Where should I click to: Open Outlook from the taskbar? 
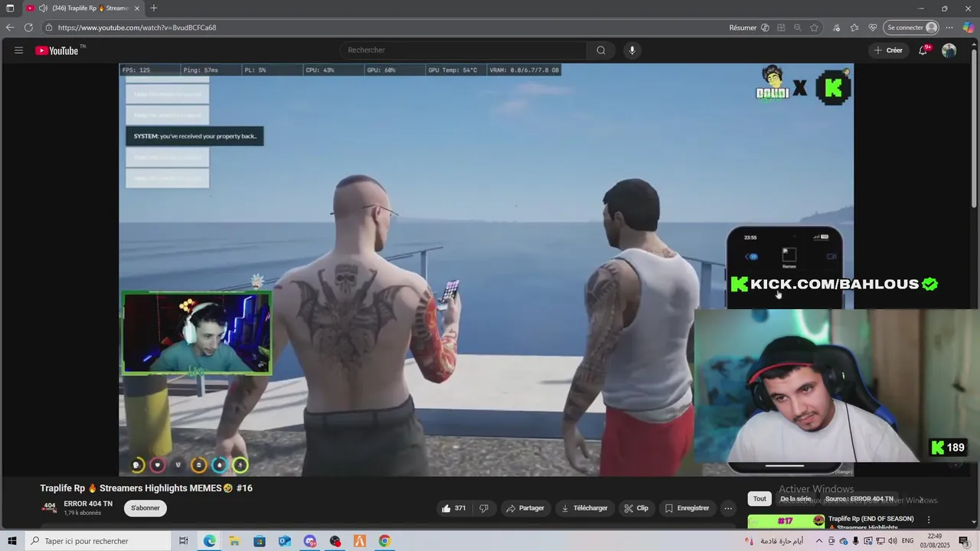285,541
